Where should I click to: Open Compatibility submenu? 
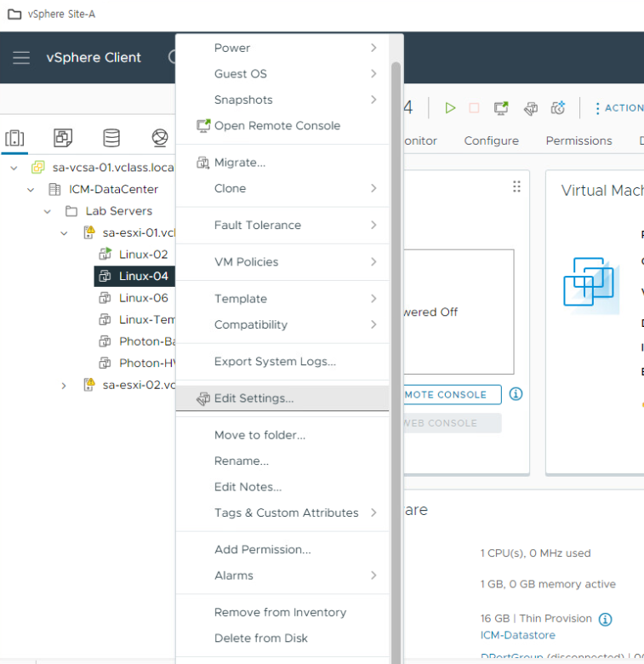click(x=282, y=324)
